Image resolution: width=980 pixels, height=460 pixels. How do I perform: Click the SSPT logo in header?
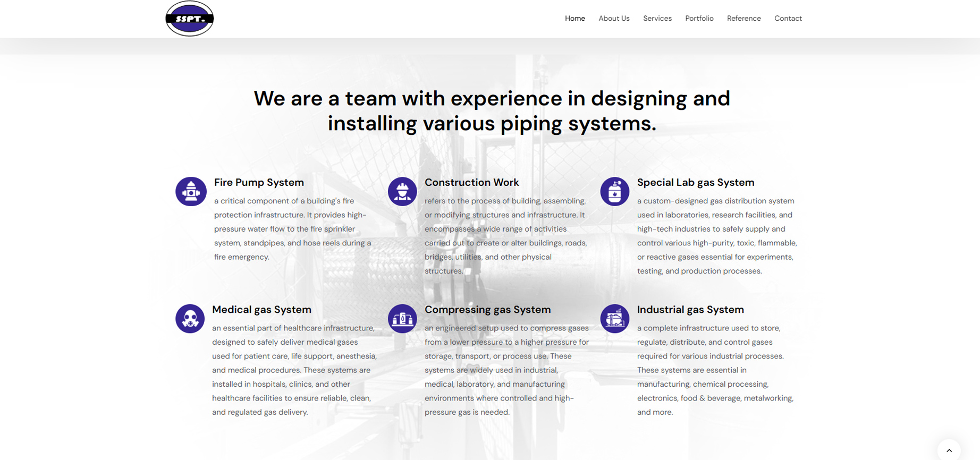point(190,19)
